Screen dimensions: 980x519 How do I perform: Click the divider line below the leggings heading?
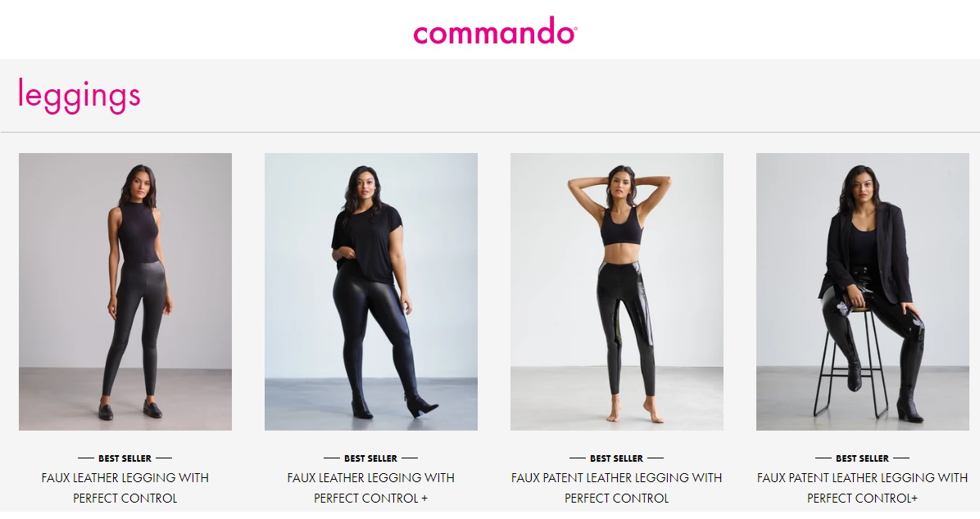[x=490, y=133]
